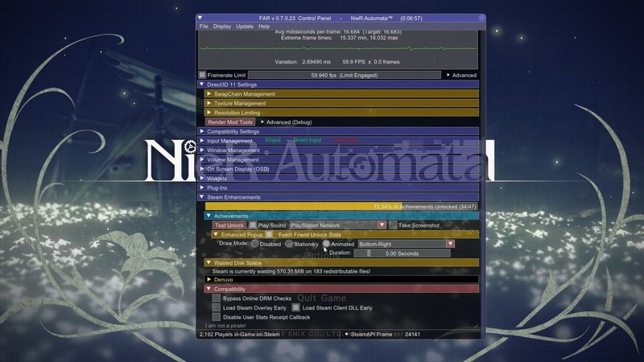Select Animated draw mode
Image resolution: width=644 pixels, height=362 pixels.
tap(326, 244)
